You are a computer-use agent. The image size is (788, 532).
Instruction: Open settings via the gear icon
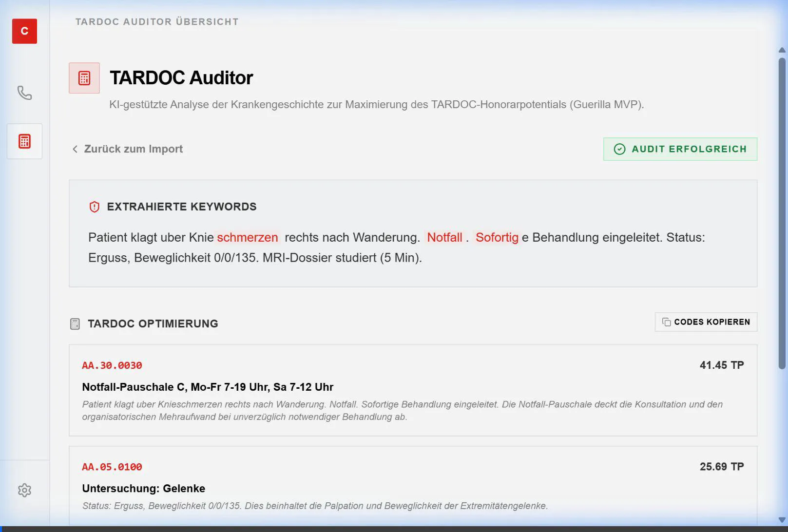click(x=24, y=490)
